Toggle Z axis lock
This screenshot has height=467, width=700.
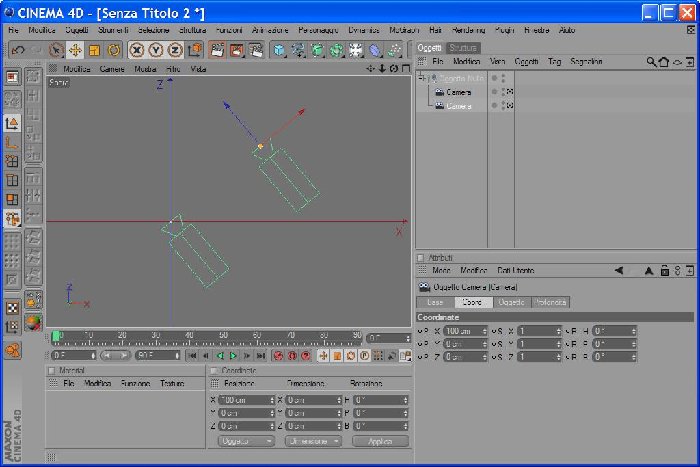pyautogui.click(x=175, y=50)
